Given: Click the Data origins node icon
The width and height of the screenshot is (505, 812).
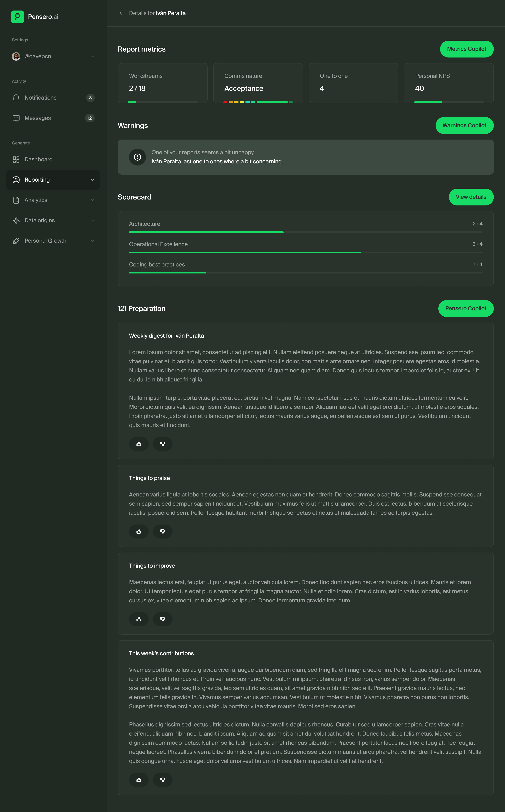Looking at the screenshot, I should click(x=16, y=220).
